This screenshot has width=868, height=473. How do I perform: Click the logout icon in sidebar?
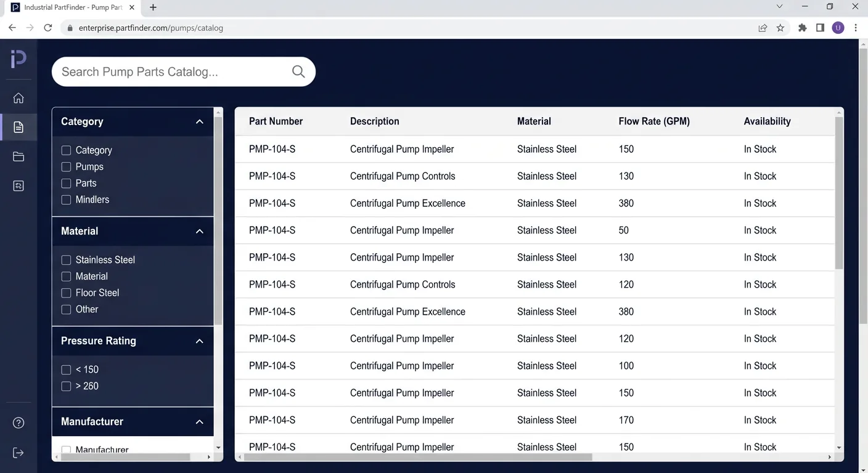point(18,453)
